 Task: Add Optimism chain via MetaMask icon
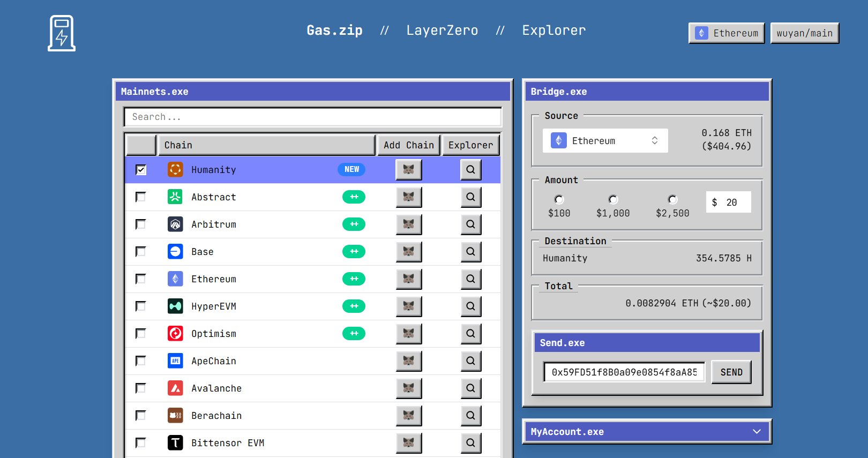click(409, 334)
